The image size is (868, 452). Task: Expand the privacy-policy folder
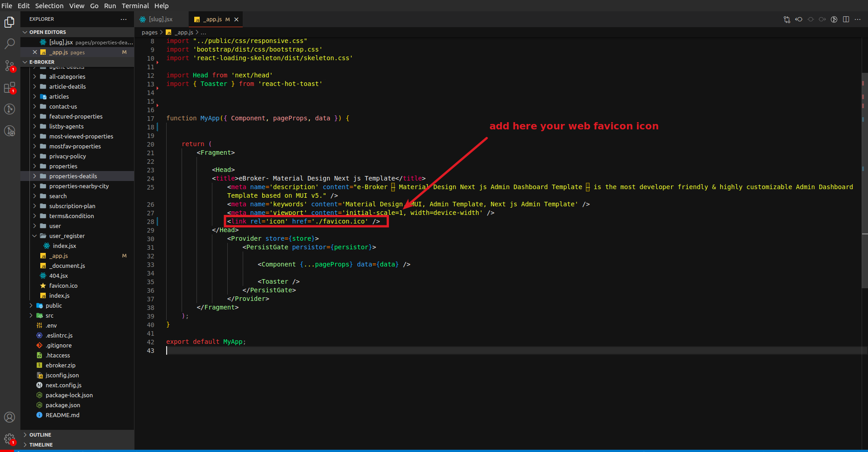(77, 156)
